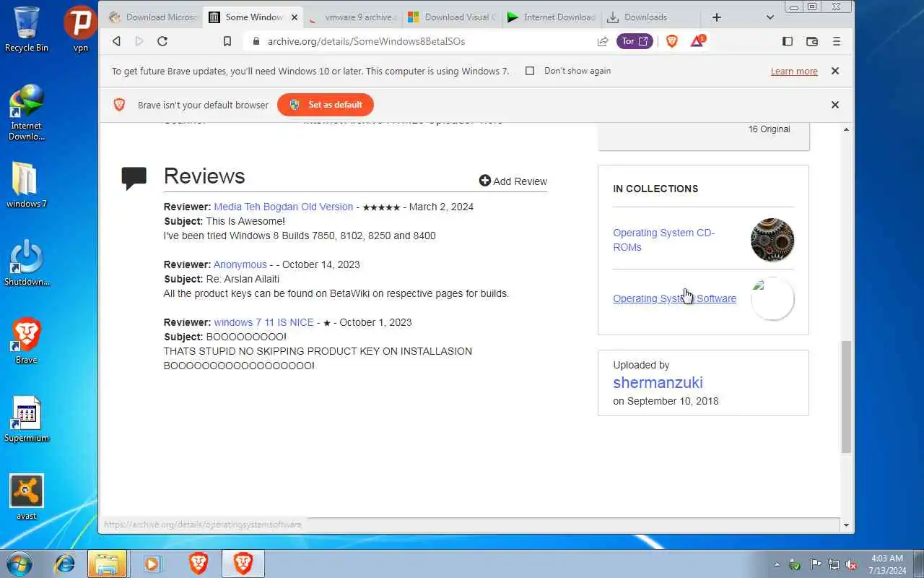This screenshot has width=924, height=578.
Task: Open the page in Tor
Action: [x=635, y=41]
